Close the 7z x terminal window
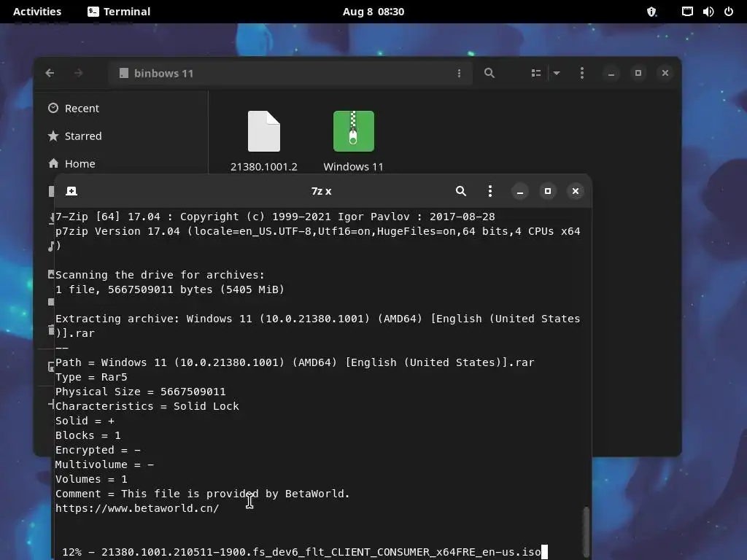The image size is (747, 560). click(x=575, y=191)
